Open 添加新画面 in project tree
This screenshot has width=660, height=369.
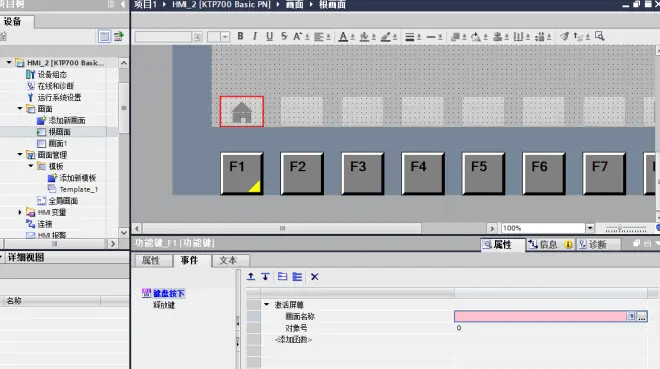67,120
